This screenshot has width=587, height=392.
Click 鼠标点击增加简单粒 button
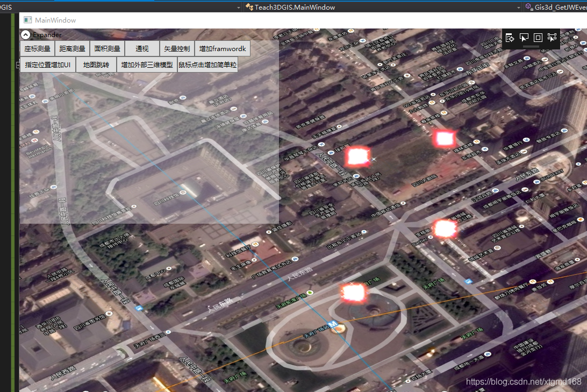point(208,65)
